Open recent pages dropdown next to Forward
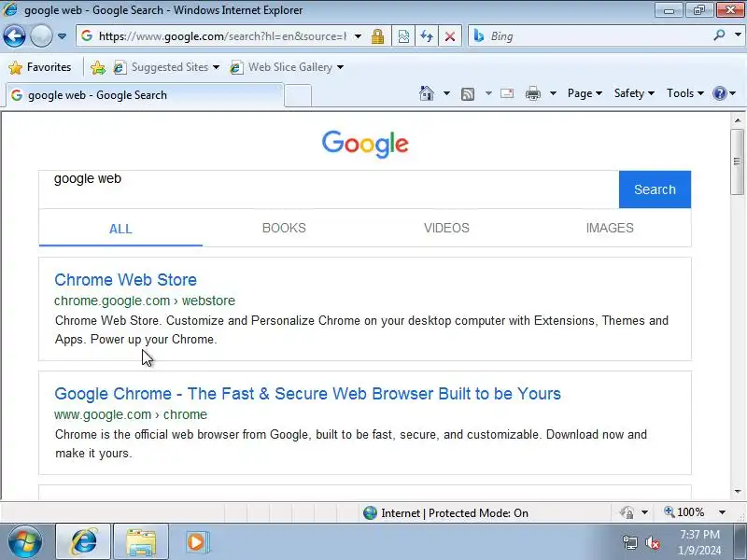Viewport: 747px width, 560px height. [62, 36]
